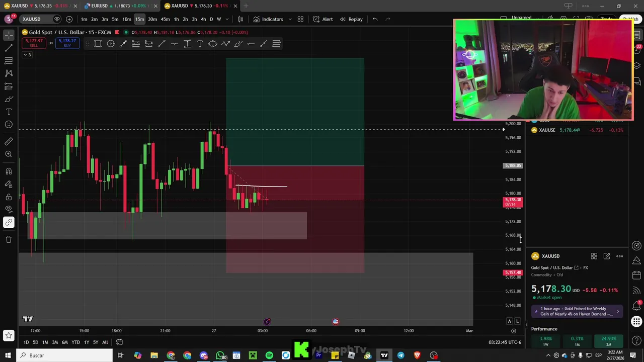This screenshot has width=644, height=362.
Task: Open go to date calendar icon
Action: click(119, 342)
